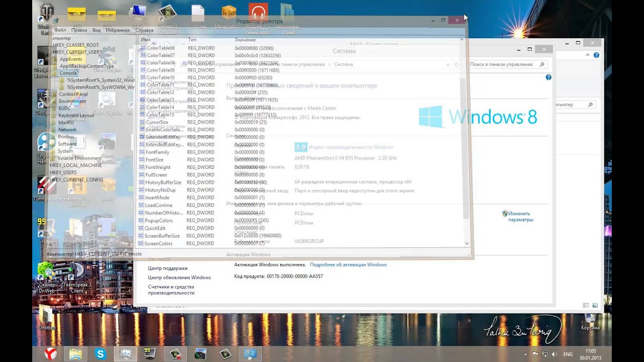Switch to the Control Panel taskbar button
Screen dimensions: 644x362
pos(250,354)
